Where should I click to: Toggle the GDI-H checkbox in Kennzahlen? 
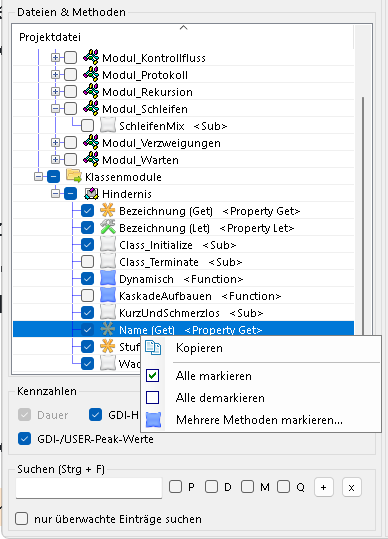[x=95, y=415]
